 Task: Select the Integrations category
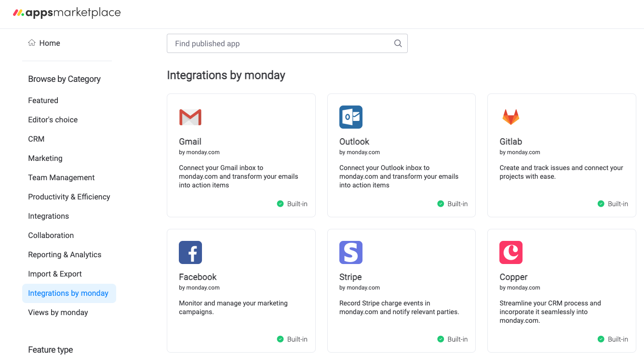(x=49, y=216)
